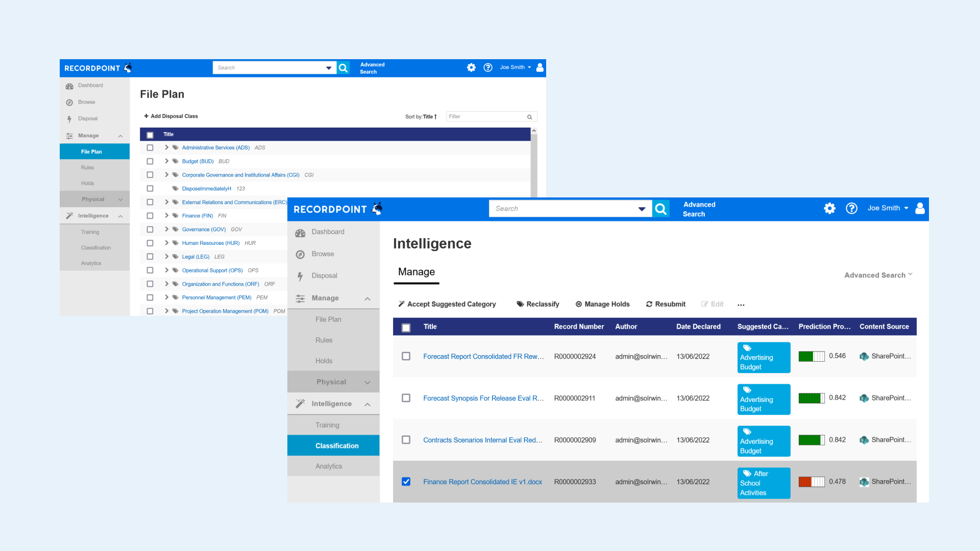The height and width of the screenshot is (551, 980).
Task: Click the Manage Holds icon
Action: [x=579, y=304]
